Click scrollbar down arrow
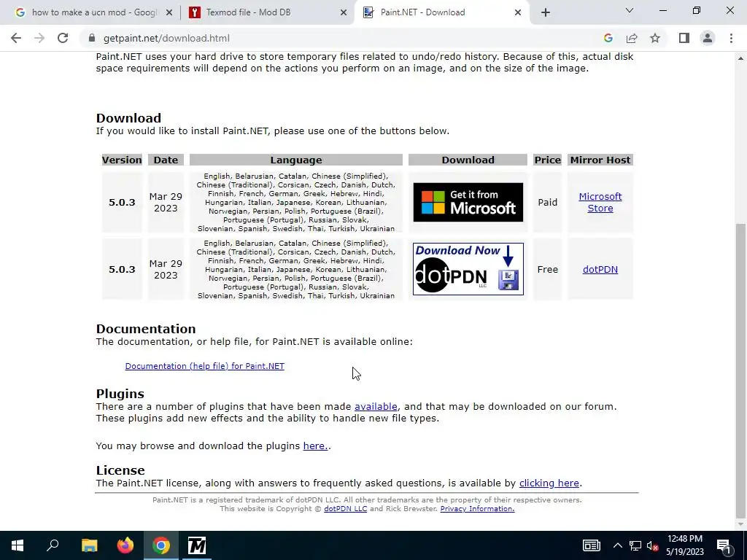Screen dimensions: 747x560 [740, 524]
